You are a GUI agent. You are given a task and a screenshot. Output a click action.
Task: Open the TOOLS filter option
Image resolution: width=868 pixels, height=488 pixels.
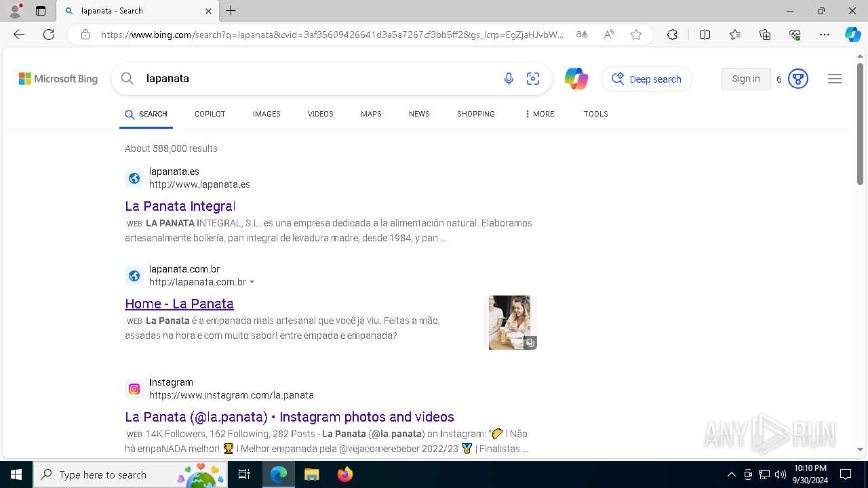point(596,114)
